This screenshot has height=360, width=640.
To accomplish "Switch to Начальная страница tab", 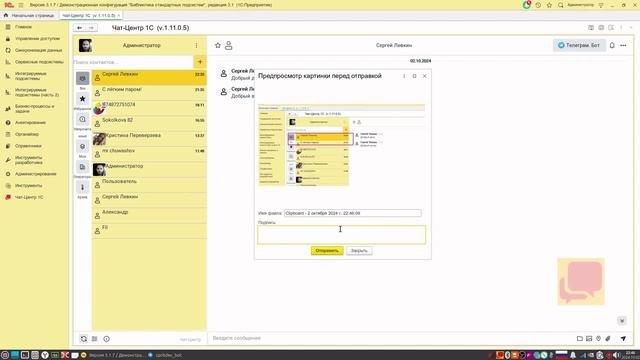I will [29, 16].
